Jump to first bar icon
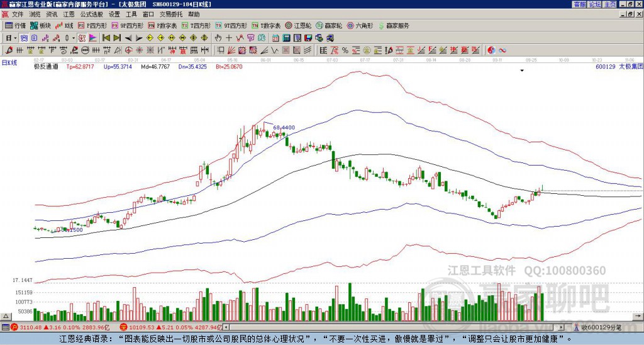 tap(106, 38)
